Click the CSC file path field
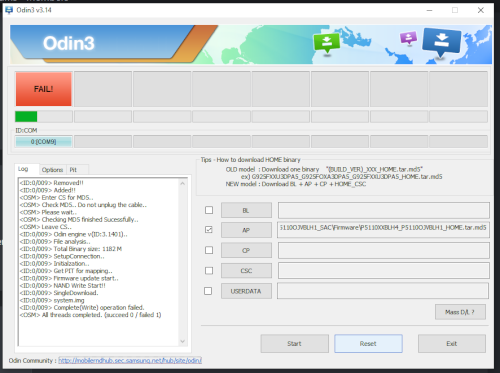The height and width of the screenshot is (373, 500). pyautogui.click(x=384, y=270)
